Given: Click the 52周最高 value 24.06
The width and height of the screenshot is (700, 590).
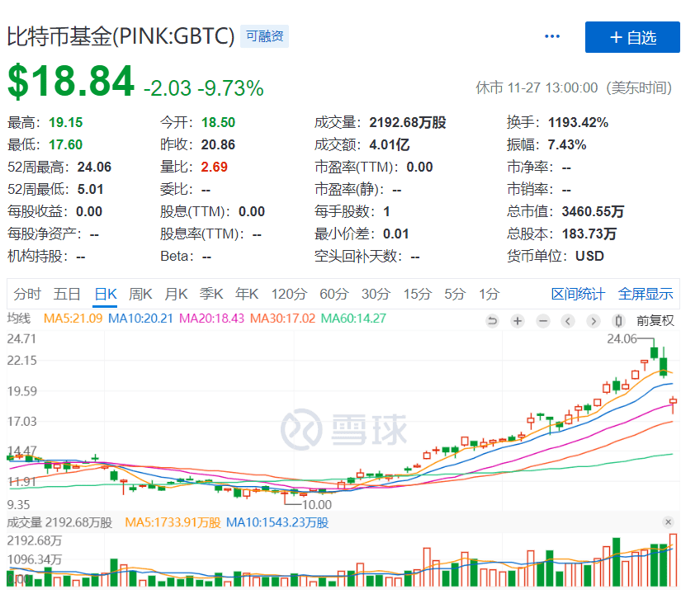Looking at the screenshot, I should point(94,167).
